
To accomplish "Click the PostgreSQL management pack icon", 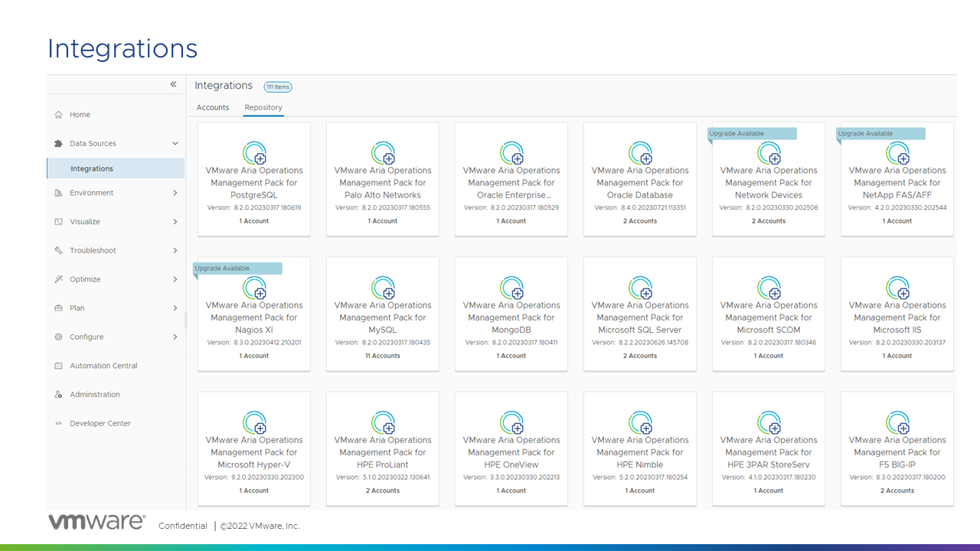I will click(254, 153).
